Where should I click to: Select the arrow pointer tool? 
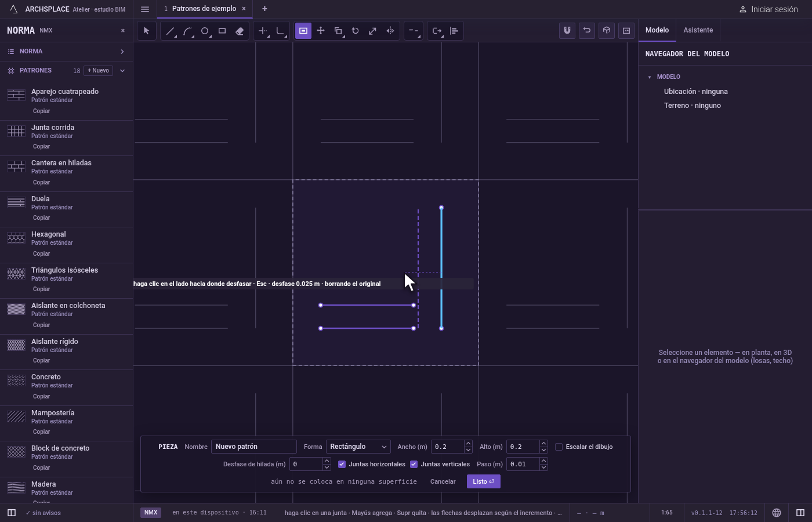(146, 31)
